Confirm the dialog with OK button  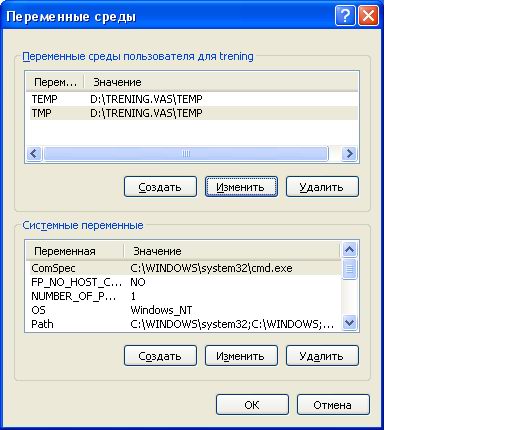[252, 405]
